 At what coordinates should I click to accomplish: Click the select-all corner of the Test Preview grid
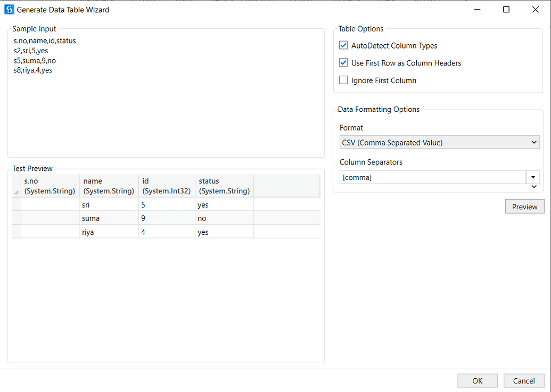pos(16,186)
